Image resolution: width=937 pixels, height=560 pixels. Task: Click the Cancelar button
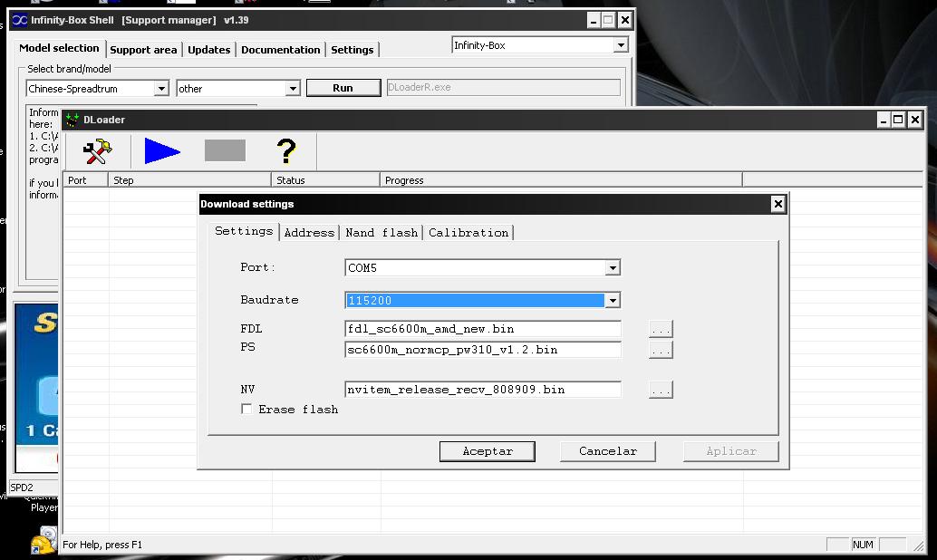(608, 451)
